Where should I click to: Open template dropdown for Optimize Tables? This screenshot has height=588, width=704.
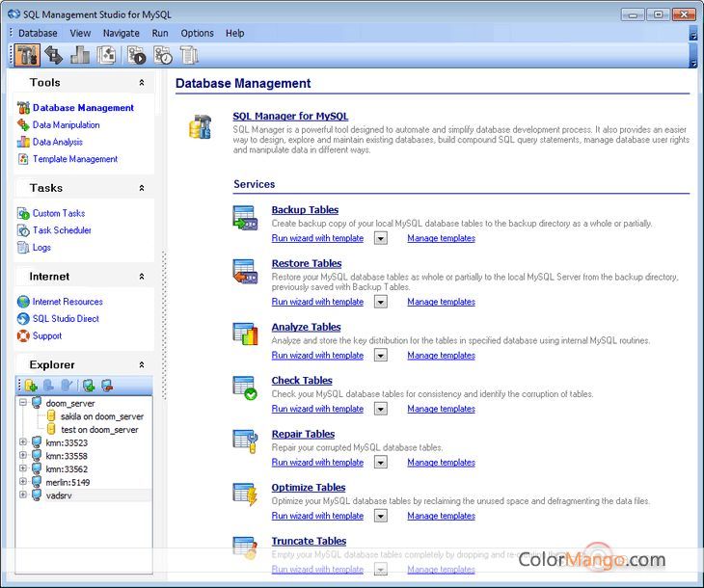(x=381, y=516)
